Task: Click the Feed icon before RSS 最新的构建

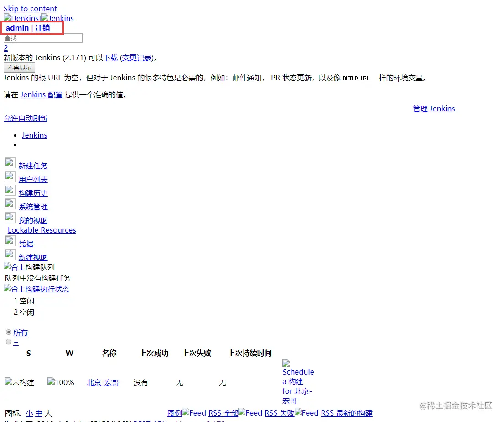Action: click(307, 413)
